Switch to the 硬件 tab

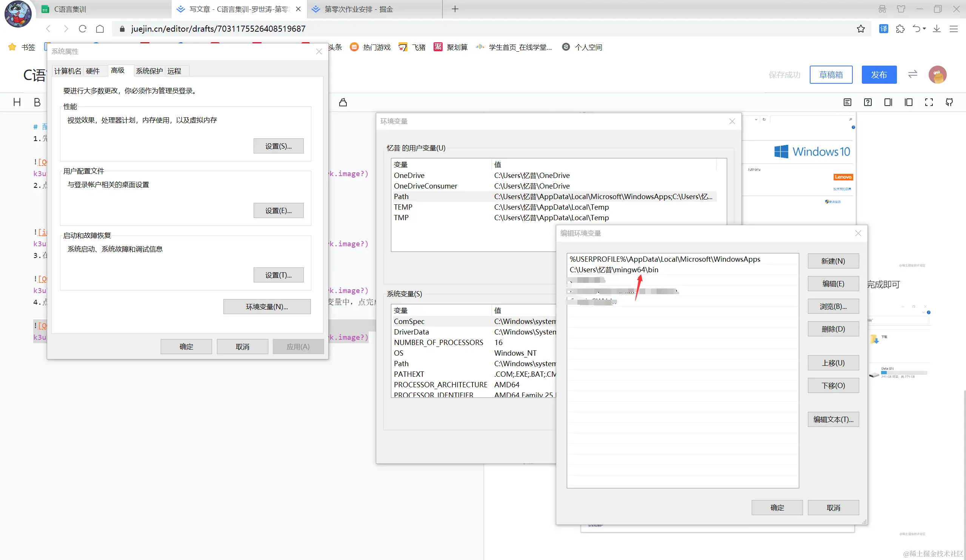tap(93, 71)
